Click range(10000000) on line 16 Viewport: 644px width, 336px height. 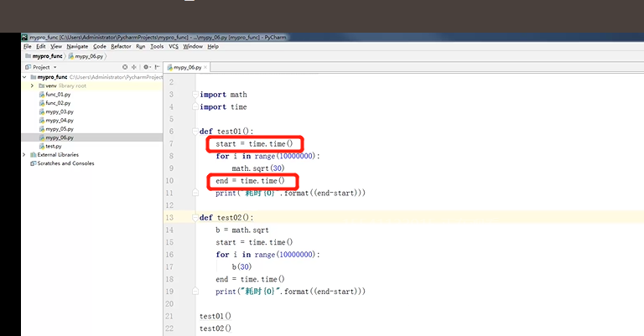(285, 255)
